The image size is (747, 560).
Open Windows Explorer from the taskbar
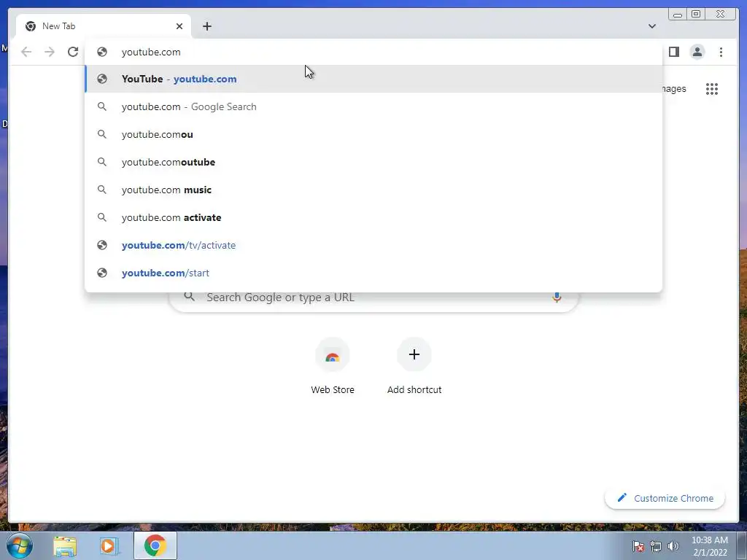(65, 546)
